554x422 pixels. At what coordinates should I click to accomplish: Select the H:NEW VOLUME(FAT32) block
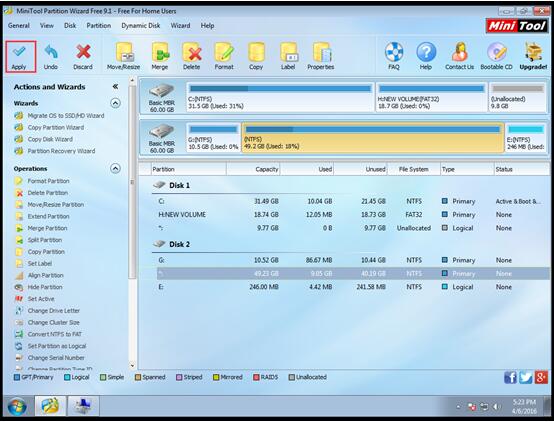pyautogui.click(x=431, y=97)
